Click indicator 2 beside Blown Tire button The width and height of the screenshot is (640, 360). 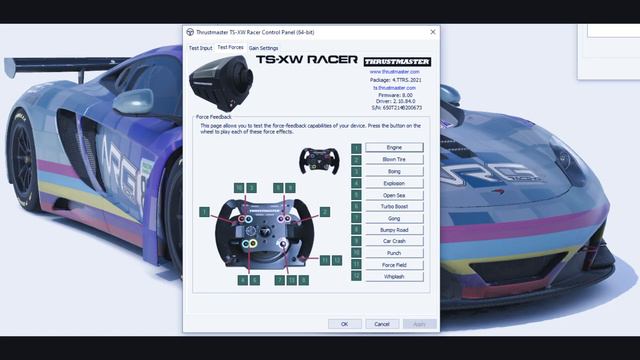click(x=356, y=160)
